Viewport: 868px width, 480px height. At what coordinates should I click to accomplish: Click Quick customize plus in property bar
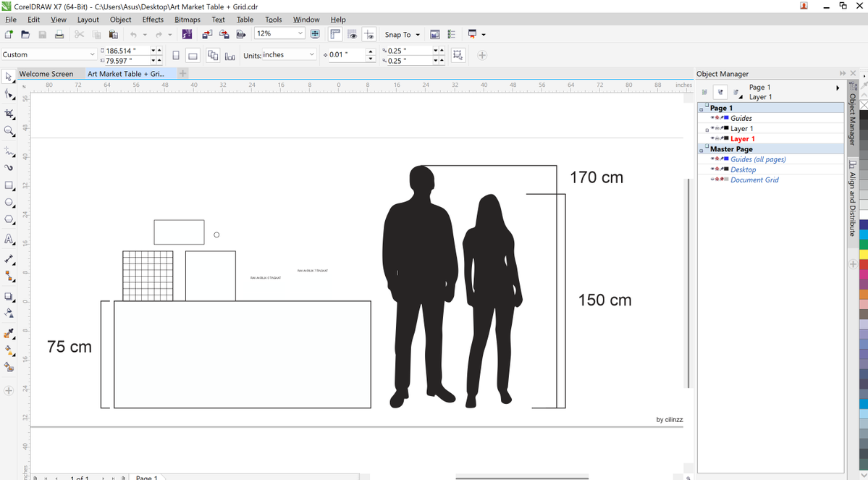point(482,55)
